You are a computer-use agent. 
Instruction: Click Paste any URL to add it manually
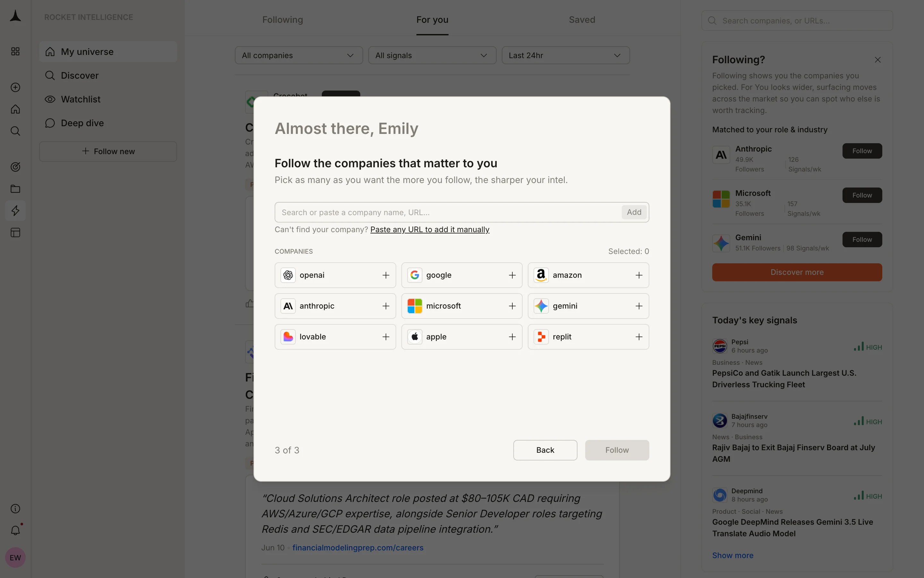pyautogui.click(x=430, y=229)
